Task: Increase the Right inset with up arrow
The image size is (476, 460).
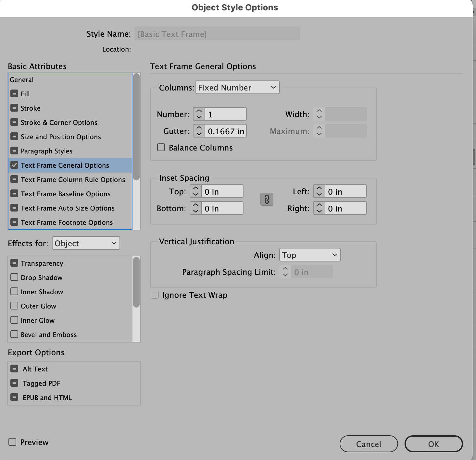Action: click(319, 205)
